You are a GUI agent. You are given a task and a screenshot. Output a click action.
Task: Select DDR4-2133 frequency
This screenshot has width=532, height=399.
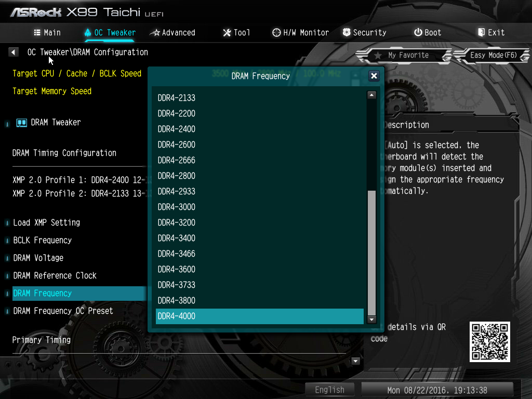(260, 98)
